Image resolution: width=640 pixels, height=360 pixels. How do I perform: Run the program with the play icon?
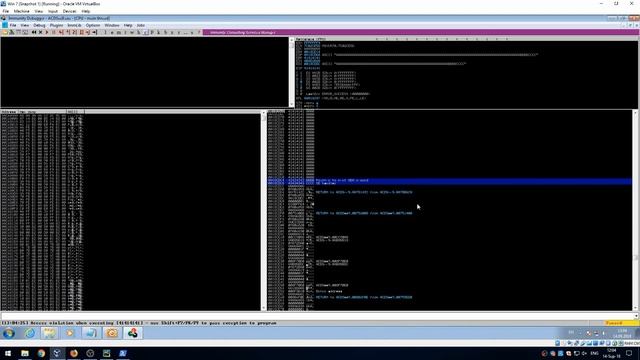[47, 32]
